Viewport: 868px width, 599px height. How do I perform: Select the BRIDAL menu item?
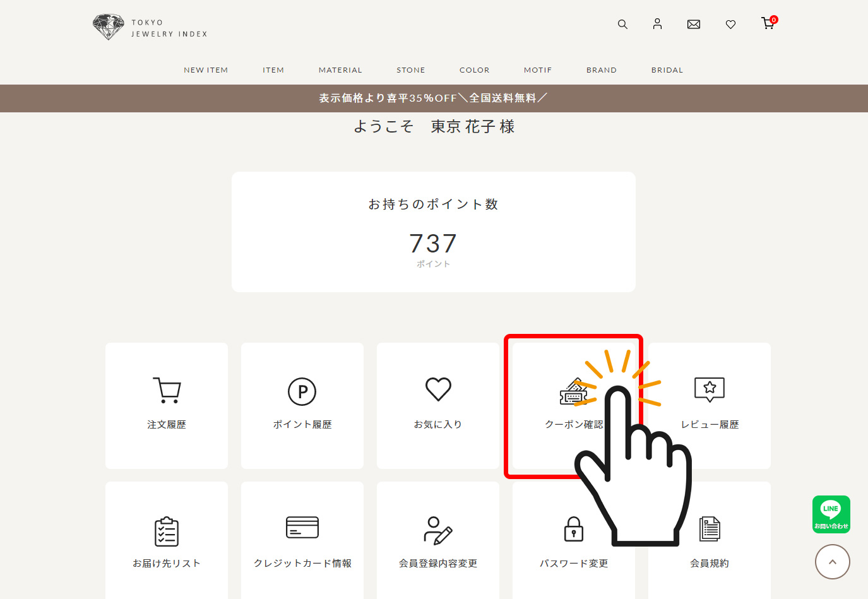(667, 70)
